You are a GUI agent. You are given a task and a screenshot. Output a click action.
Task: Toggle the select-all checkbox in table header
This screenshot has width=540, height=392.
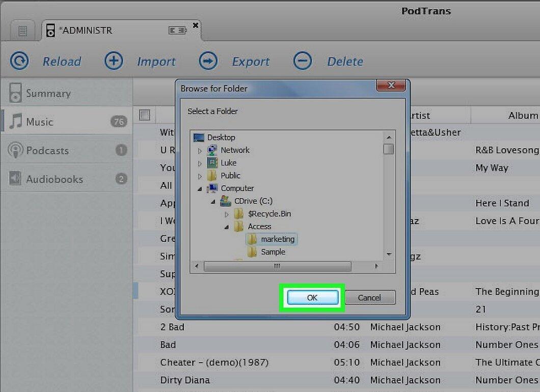[x=145, y=115]
